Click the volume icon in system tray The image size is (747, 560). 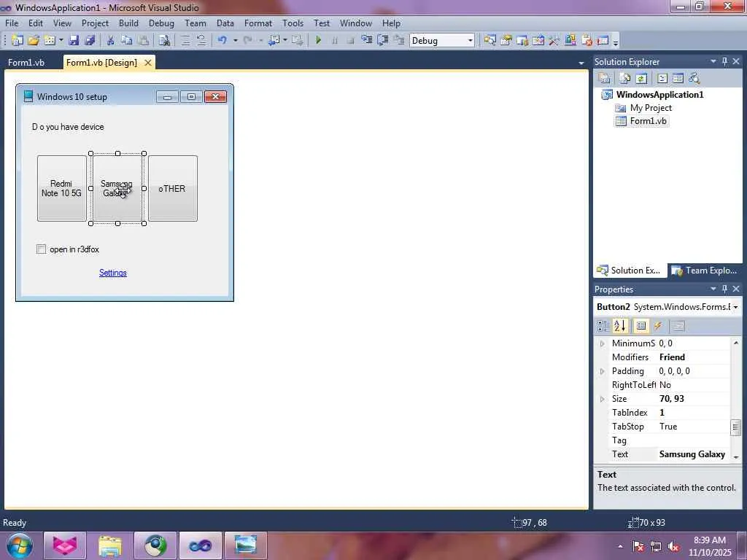[673, 547]
